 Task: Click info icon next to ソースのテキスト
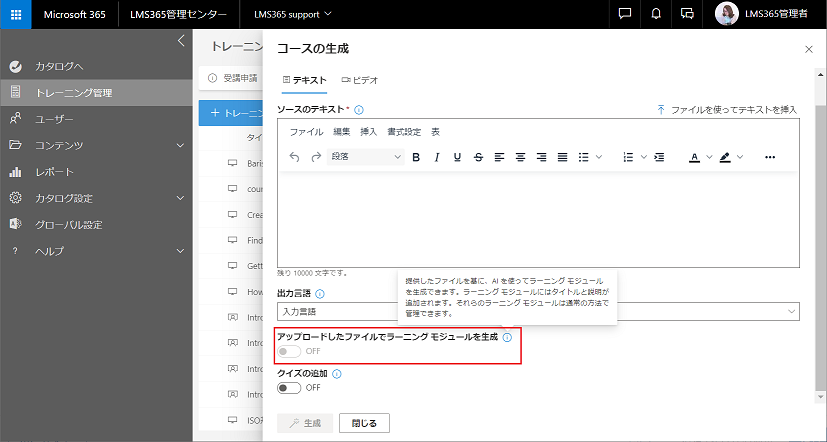359,110
